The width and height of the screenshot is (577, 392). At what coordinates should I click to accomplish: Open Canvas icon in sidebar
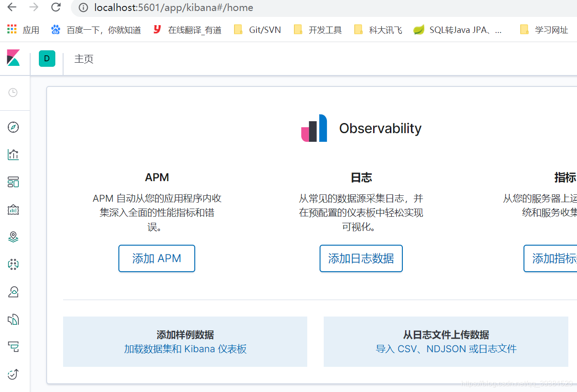13,209
